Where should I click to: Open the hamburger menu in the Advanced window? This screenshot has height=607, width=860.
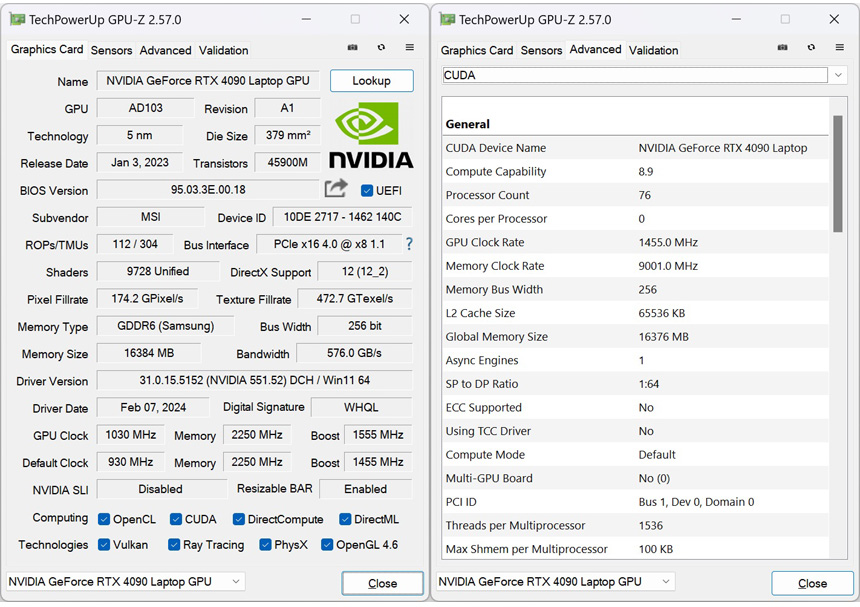840,48
